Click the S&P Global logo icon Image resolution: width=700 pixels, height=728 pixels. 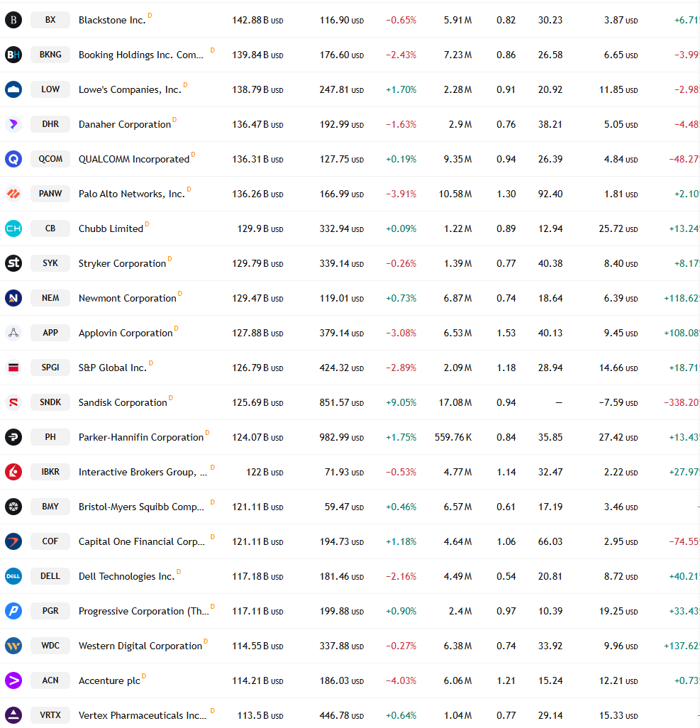(13, 368)
